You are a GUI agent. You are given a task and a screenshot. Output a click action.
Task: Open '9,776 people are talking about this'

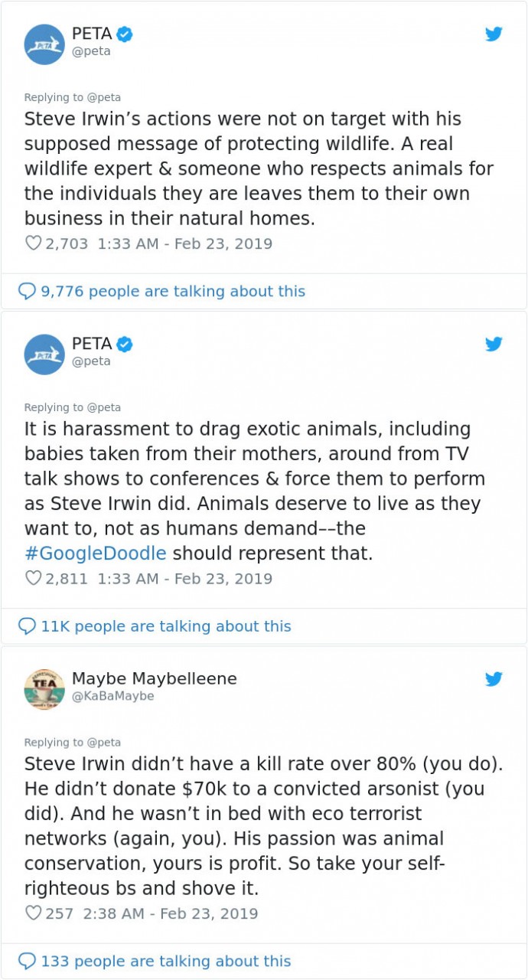[172, 291]
